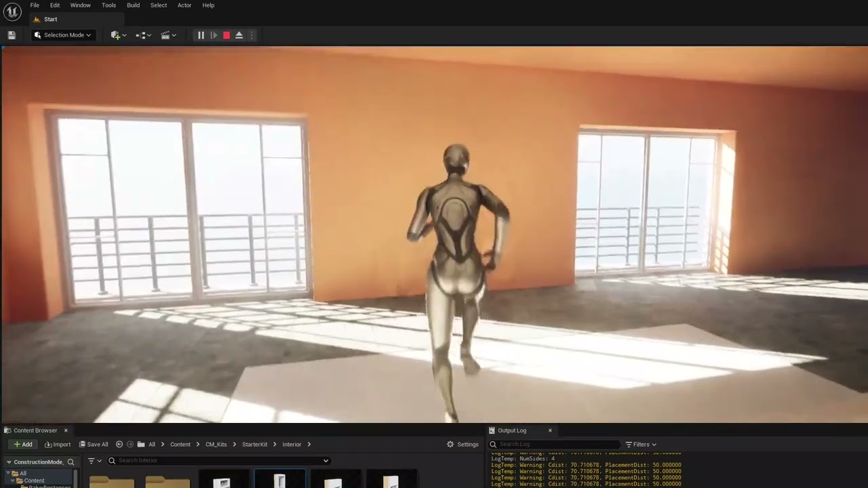Open the Selection Mode dropdown

point(63,35)
